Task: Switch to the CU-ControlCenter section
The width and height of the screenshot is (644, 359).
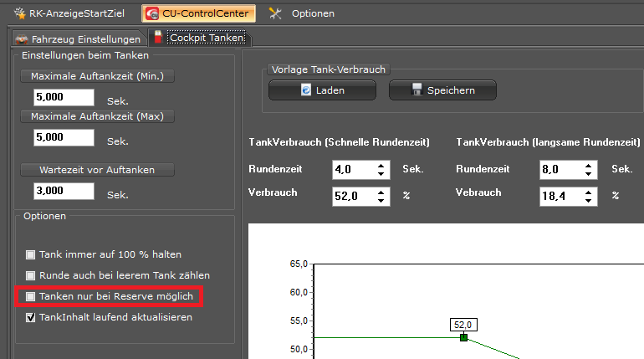Action: 198,13
